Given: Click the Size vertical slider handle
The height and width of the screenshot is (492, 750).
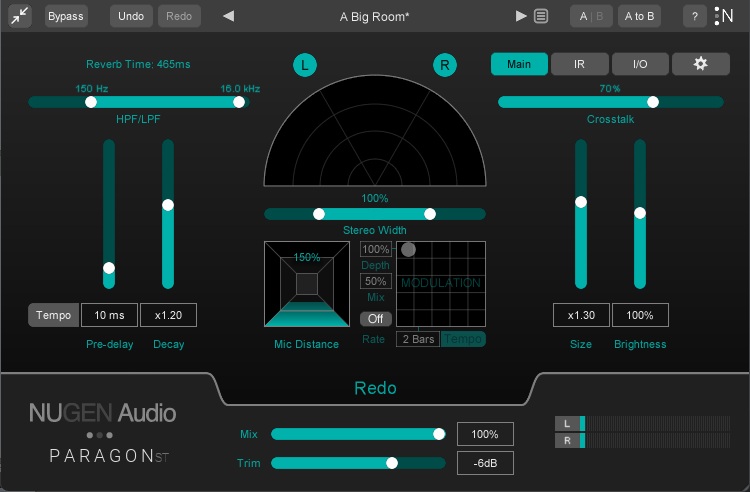Looking at the screenshot, I should (581, 202).
